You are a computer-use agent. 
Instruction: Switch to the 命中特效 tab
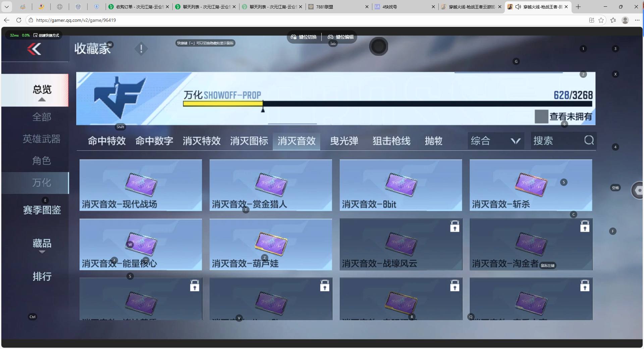tap(107, 141)
